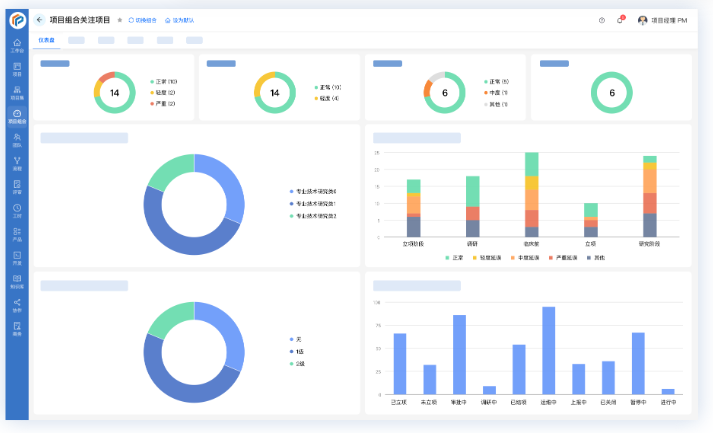Go to 项目 in the left sidebar
The height and width of the screenshot is (433, 713).
[x=17, y=69]
